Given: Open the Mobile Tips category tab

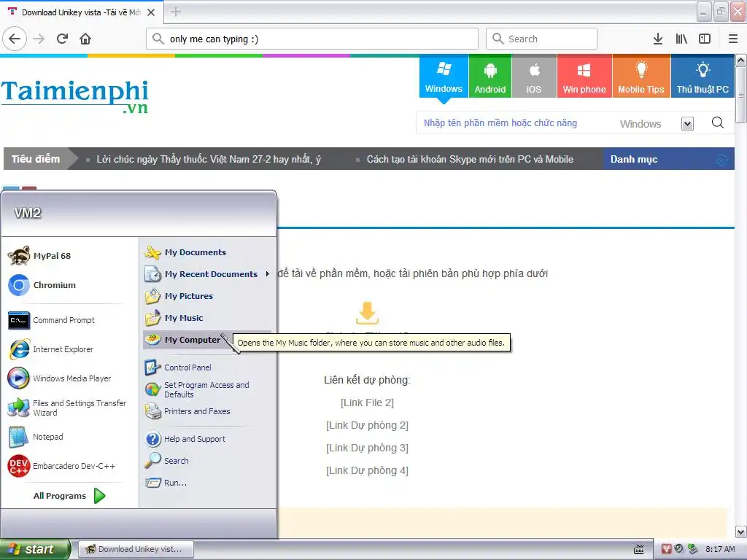Looking at the screenshot, I should coord(641,76).
